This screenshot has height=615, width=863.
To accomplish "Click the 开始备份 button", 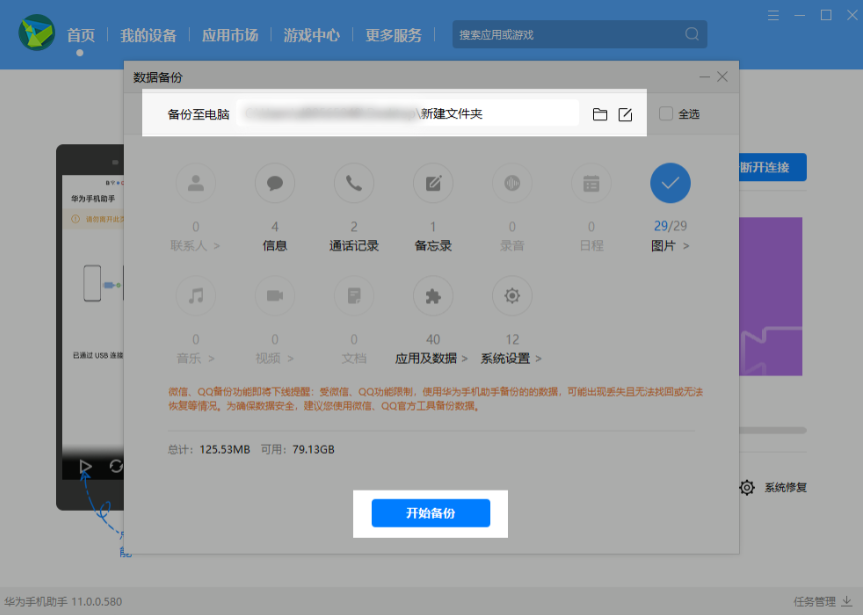I will (430, 513).
